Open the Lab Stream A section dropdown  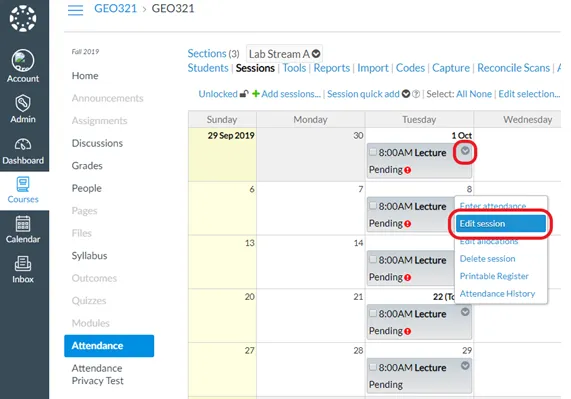coord(284,54)
